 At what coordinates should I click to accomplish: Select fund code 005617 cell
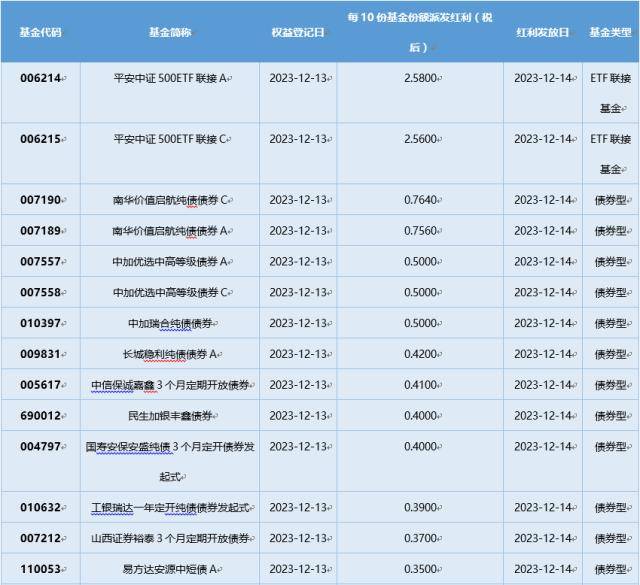(x=40, y=385)
